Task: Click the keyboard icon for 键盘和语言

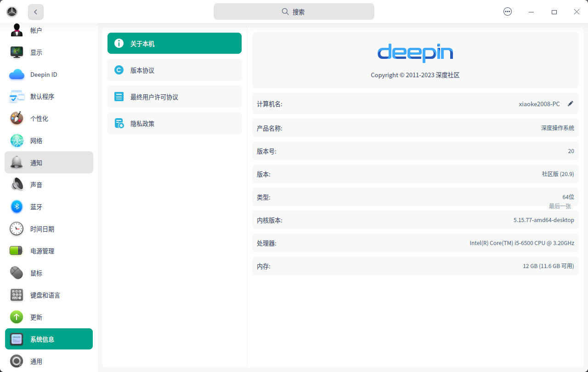Action: (x=17, y=295)
